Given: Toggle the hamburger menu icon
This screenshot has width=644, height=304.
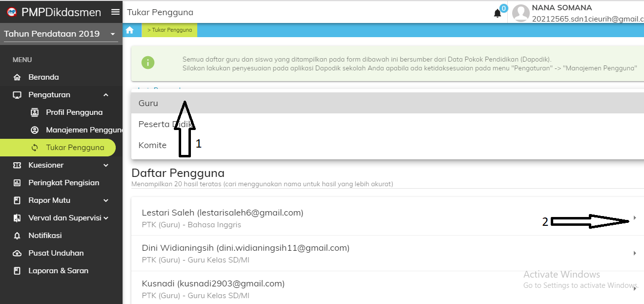Looking at the screenshot, I should pyautogui.click(x=115, y=12).
